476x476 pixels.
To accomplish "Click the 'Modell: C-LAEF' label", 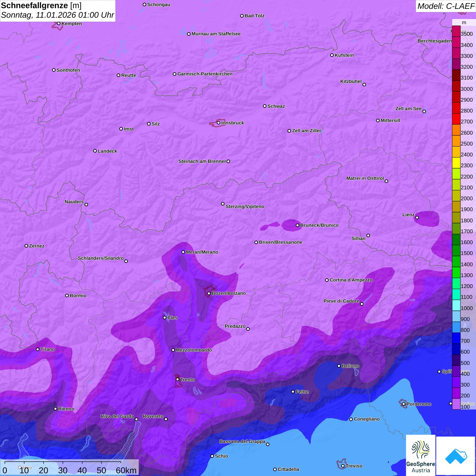I will tap(446, 6).
